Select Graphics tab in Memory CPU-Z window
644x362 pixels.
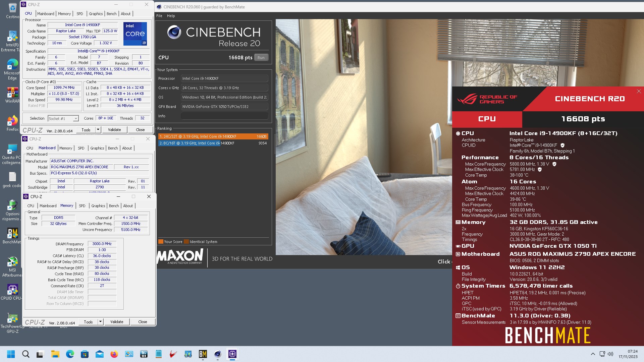tap(98, 206)
